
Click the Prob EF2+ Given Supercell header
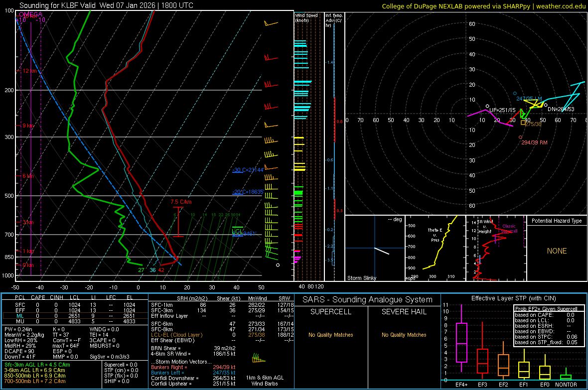tap(546, 309)
